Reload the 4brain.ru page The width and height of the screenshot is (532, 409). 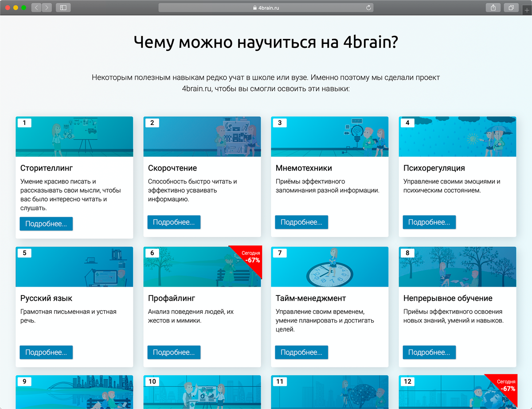[x=368, y=8]
